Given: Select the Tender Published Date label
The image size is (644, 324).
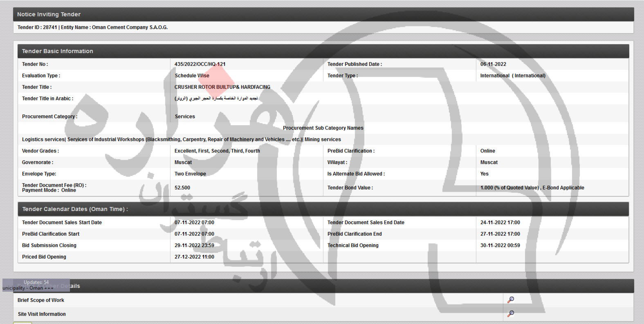Looking at the screenshot, I should 355,64.
